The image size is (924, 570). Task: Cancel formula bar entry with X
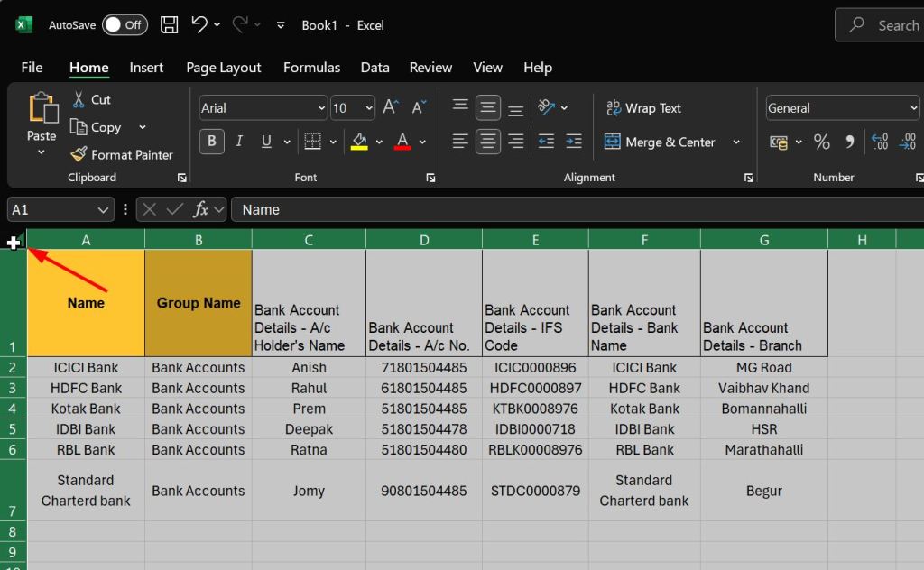coord(150,209)
